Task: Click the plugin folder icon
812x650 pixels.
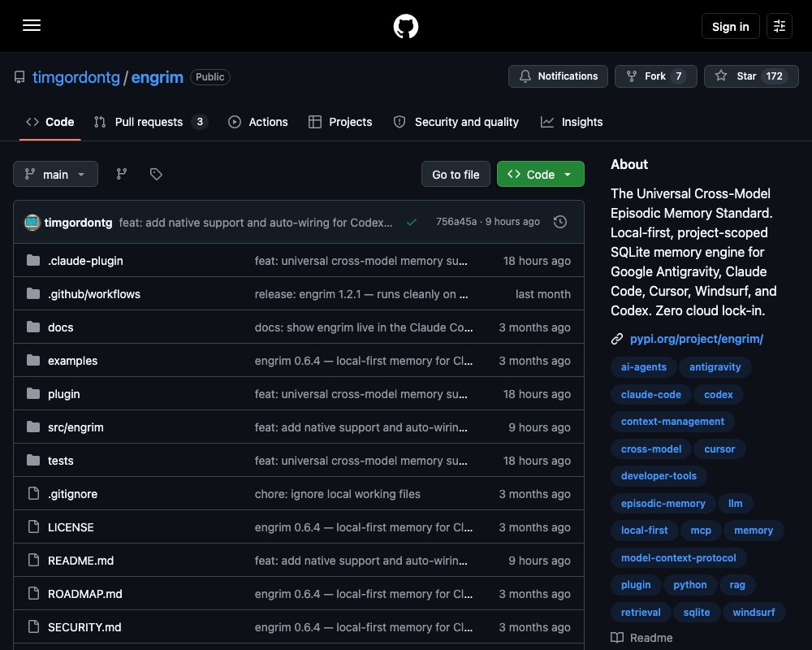Action: tap(33, 393)
